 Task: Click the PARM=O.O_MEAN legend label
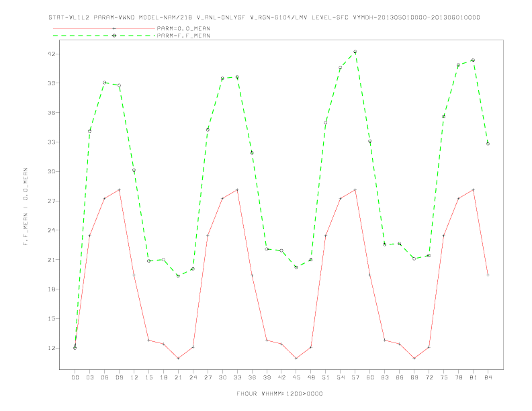183,28
